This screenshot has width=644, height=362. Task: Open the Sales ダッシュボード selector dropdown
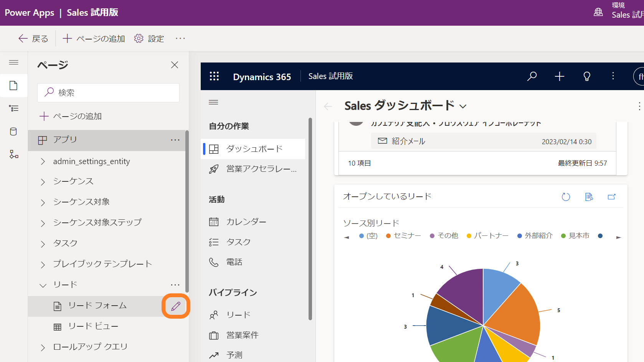click(x=463, y=106)
